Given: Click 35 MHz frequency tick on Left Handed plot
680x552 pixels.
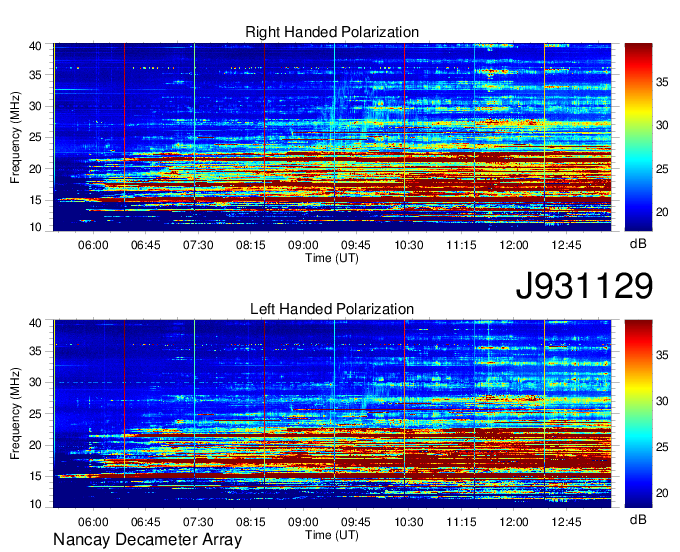Looking at the screenshot, I should coord(36,351).
